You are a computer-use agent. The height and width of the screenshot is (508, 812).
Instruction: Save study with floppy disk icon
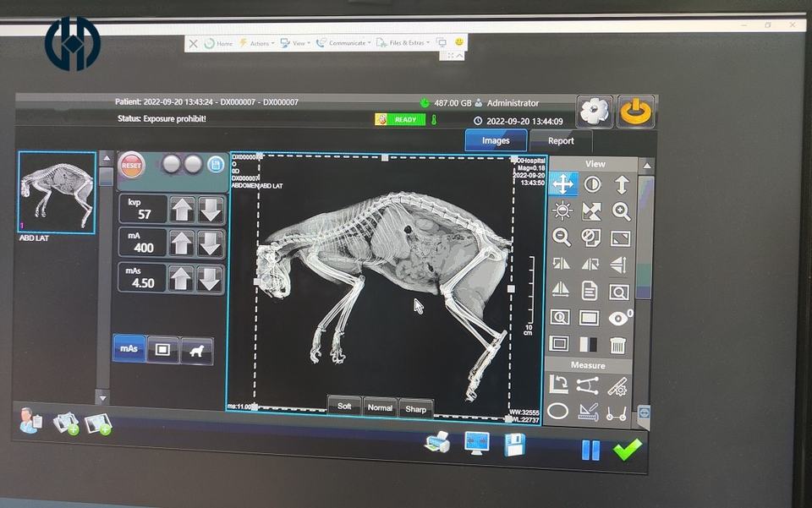515,445
